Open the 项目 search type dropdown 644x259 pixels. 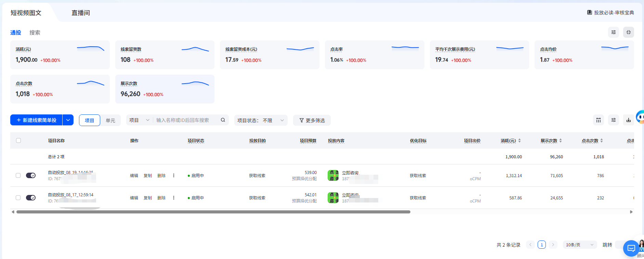140,120
